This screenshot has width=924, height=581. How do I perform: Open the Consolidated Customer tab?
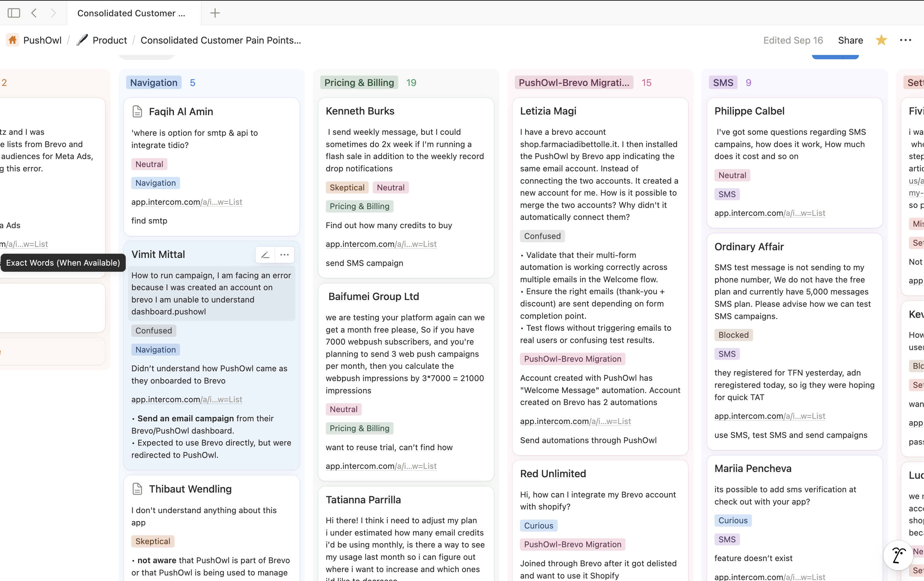coord(131,13)
